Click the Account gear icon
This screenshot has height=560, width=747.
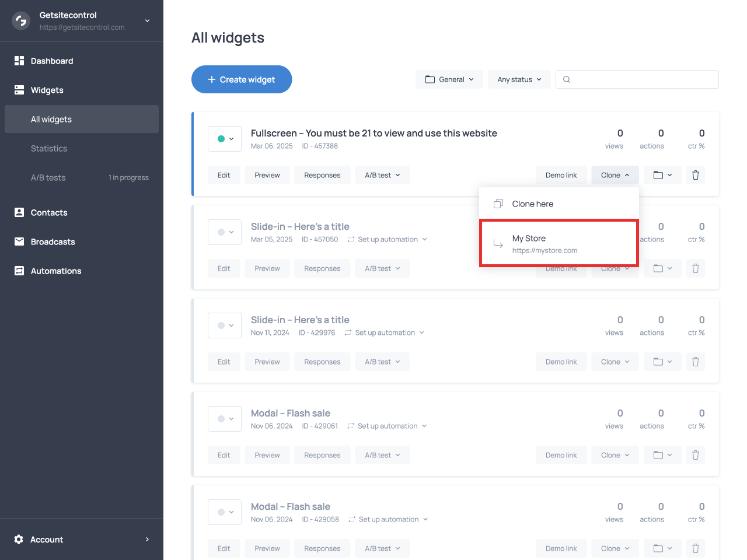pos(19,540)
